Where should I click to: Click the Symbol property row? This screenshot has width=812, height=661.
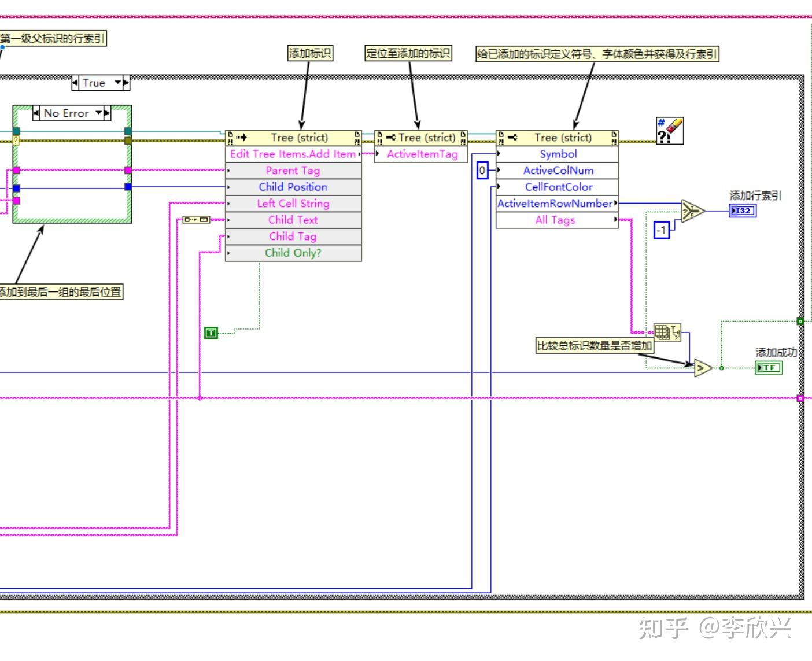click(558, 154)
